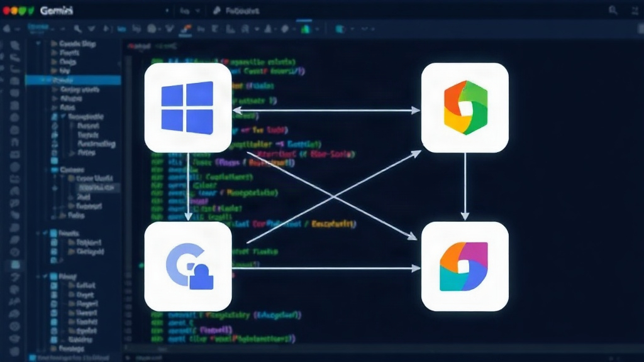Click the Gemini title in the title bar
644x362 pixels.
(x=57, y=11)
